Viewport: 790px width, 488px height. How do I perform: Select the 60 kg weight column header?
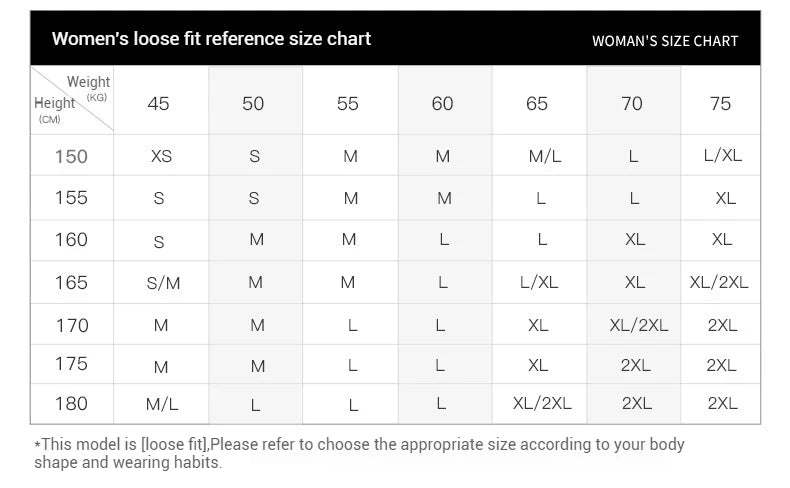[x=442, y=103]
